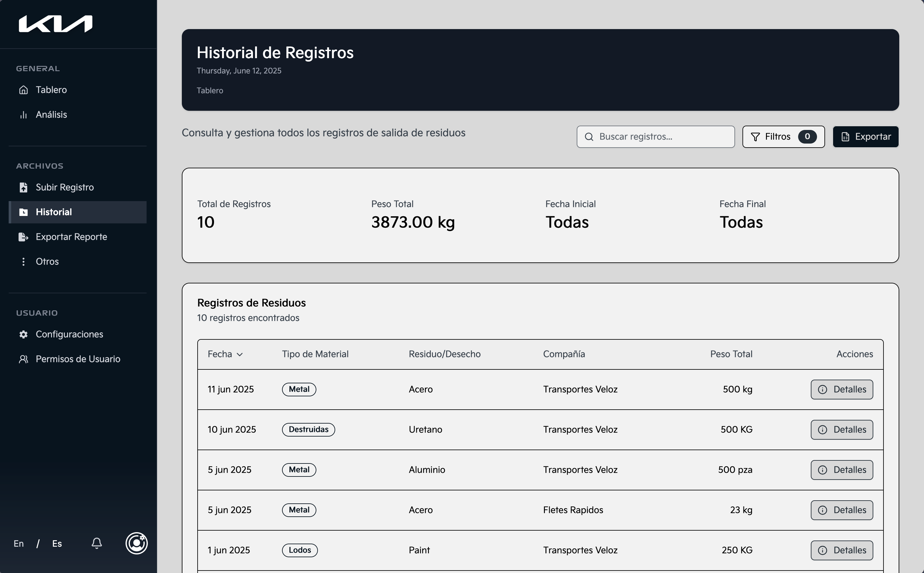924x573 pixels.
Task: Click the Exportar button
Action: point(865,137)
